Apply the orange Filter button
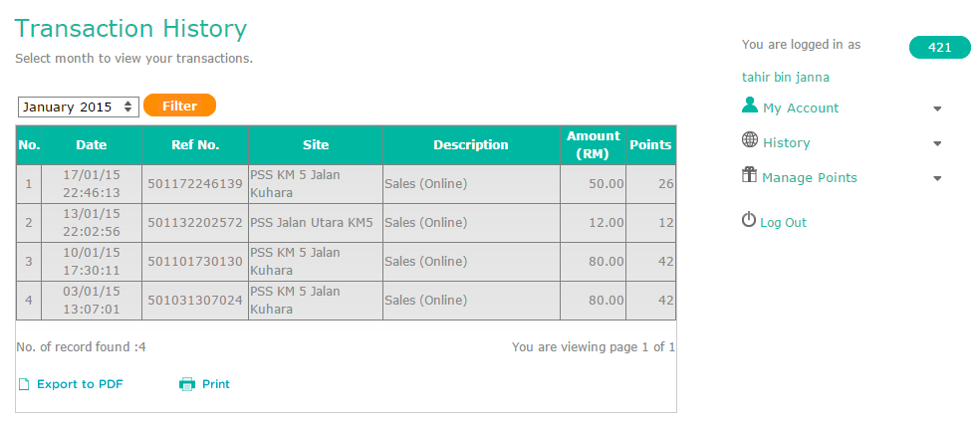 [x=179, y=106]
